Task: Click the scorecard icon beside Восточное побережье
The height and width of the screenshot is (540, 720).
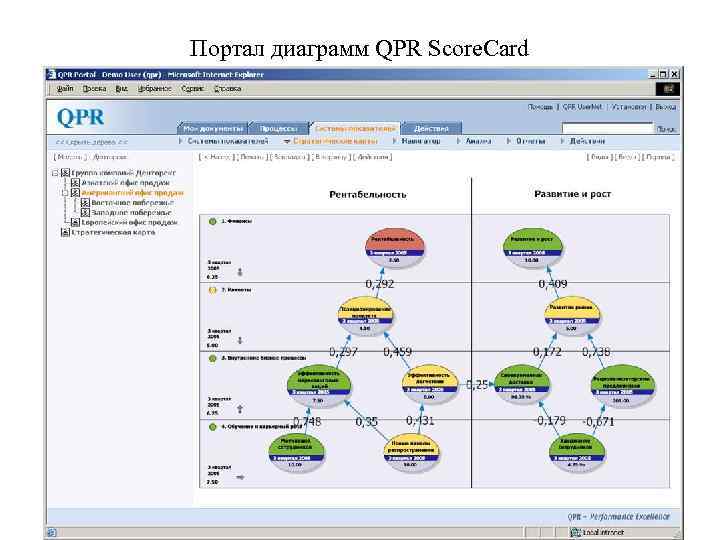Action: coord(85,202)
